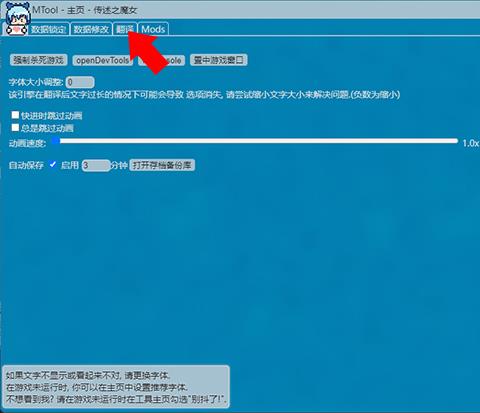Focus the 字体大小调整 number field

(x=80, y=82)
